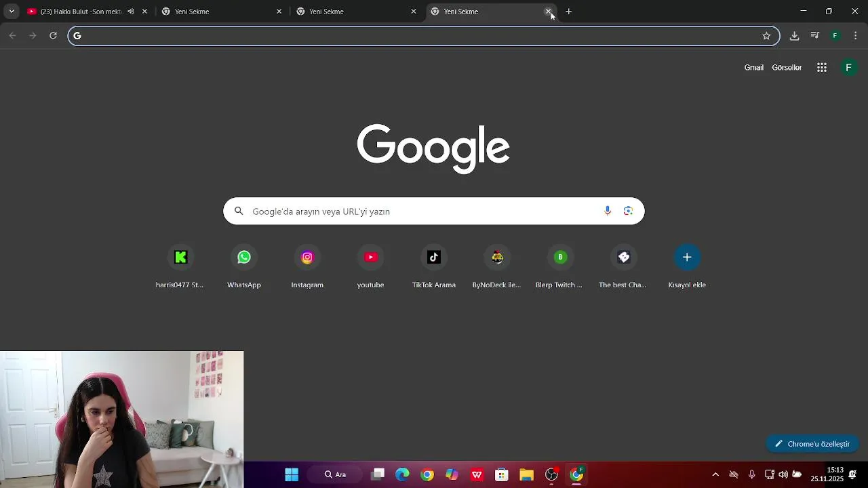Open Google account avatar on page

(848, 67)
